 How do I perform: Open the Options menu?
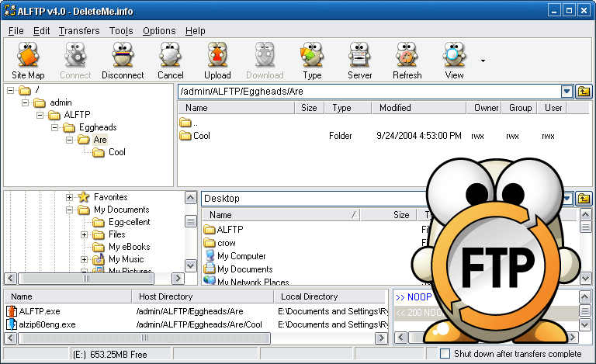click(x=158, y=30)
